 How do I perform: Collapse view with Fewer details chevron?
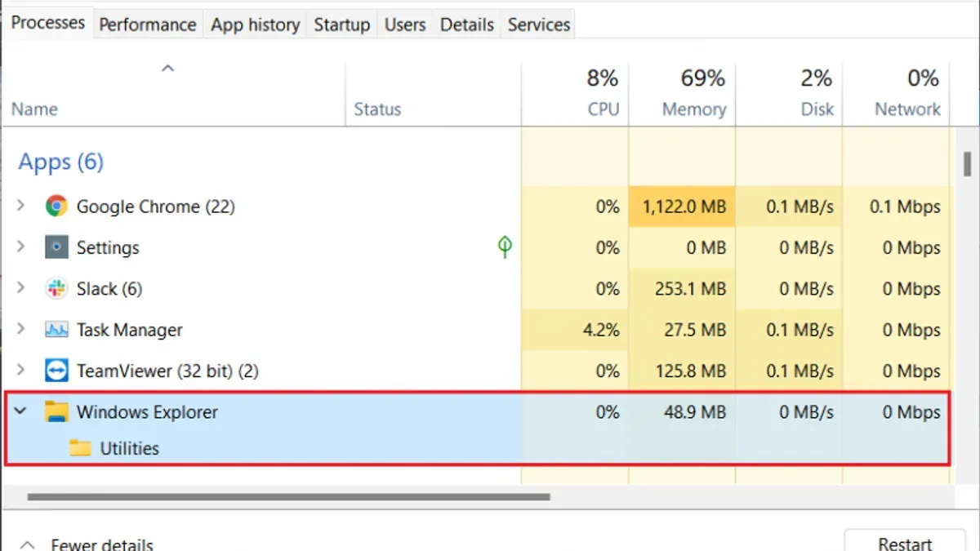click(27, 544)
